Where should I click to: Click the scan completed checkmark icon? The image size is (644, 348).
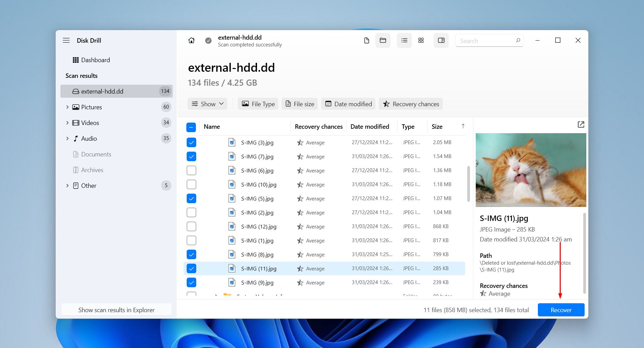point(208,41)
